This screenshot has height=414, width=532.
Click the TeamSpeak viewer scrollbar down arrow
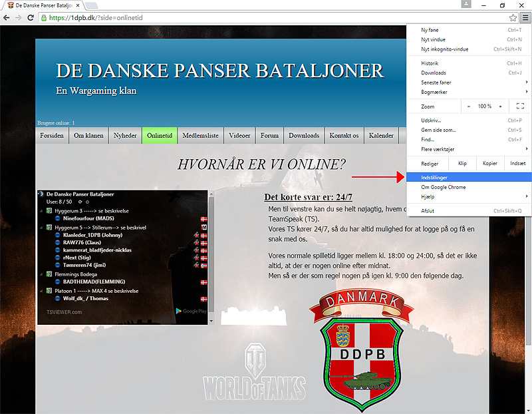pyautogui.click(x=211, y=321)
